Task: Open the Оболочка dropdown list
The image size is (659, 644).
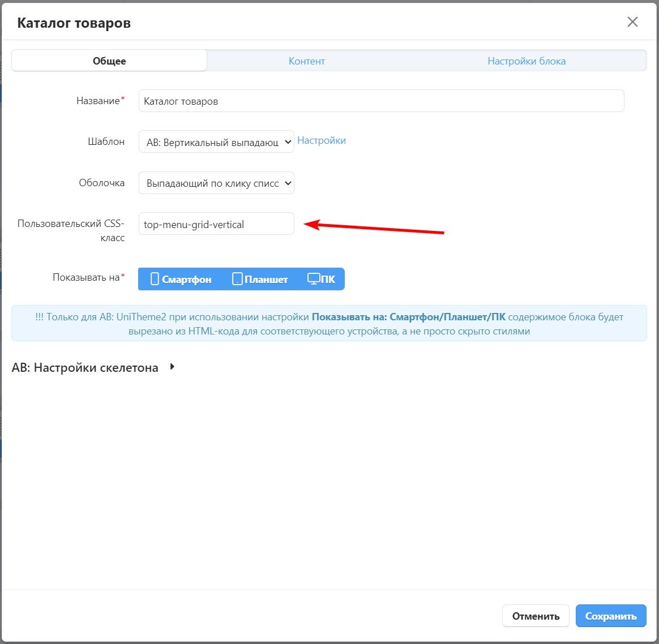Action: pos(216,183)
